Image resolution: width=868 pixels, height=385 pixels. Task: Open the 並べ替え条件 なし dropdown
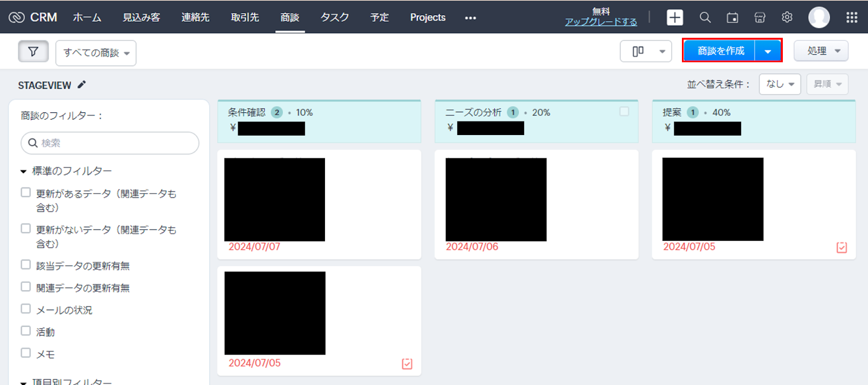(x=780, y=84)
